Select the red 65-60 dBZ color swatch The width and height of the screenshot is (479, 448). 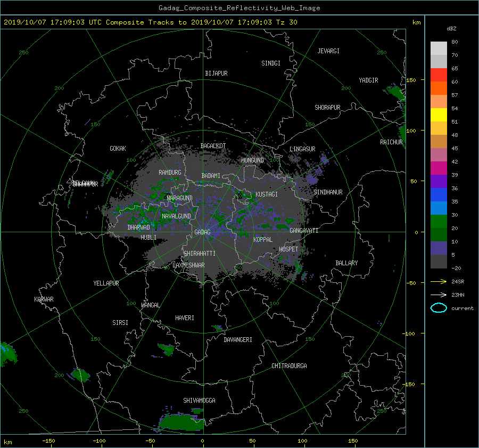coord(439,75)
